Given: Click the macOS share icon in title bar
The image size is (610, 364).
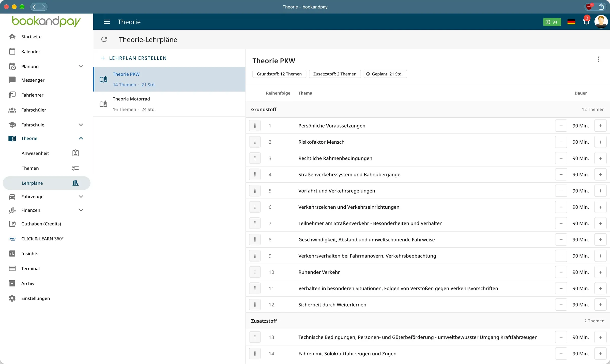Looking at the screenshot, I should click(601, 7).
